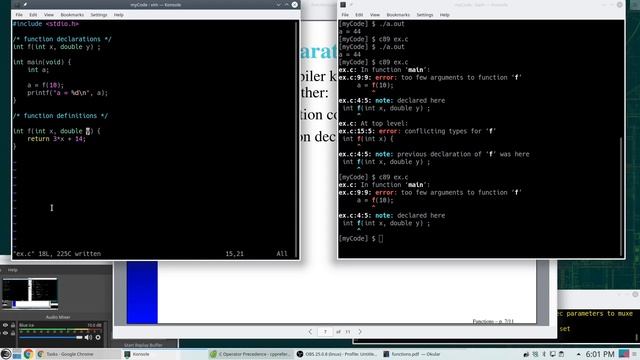Go to next page in Okular

(x=360, y=331)
